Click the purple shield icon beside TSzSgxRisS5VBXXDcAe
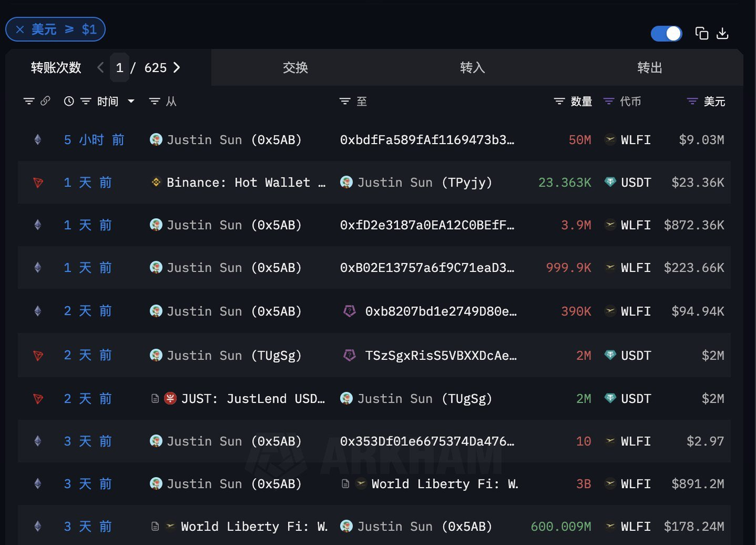The image size is (756, 545). [350, 355]
